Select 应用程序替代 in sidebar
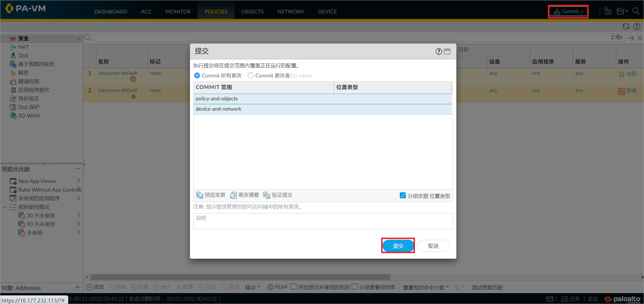 coord(34,90)
